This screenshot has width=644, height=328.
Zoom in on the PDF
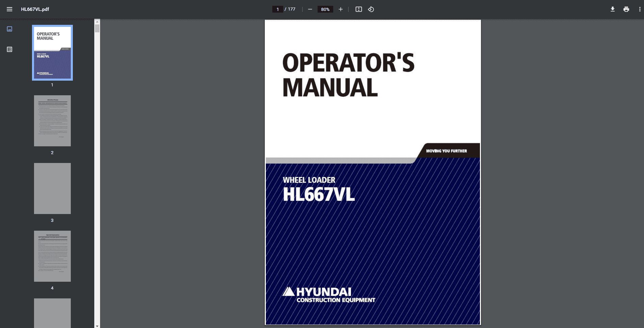pyautogui.click(x=341, y=9)
